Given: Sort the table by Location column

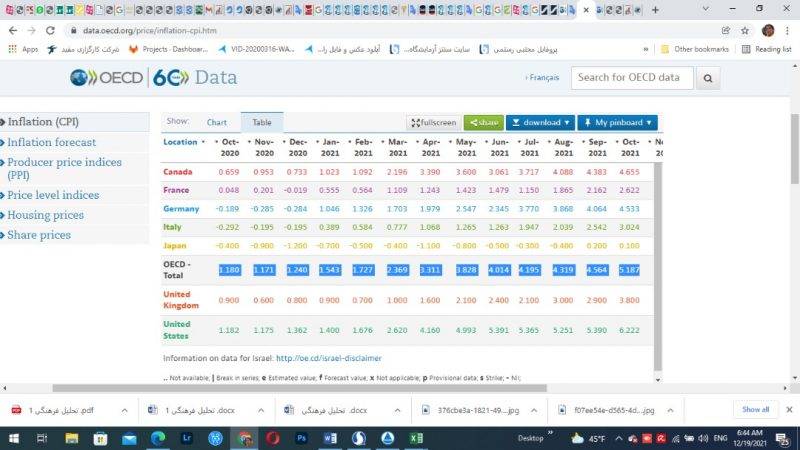Looking at the screenshot, I should pos(183,142).
